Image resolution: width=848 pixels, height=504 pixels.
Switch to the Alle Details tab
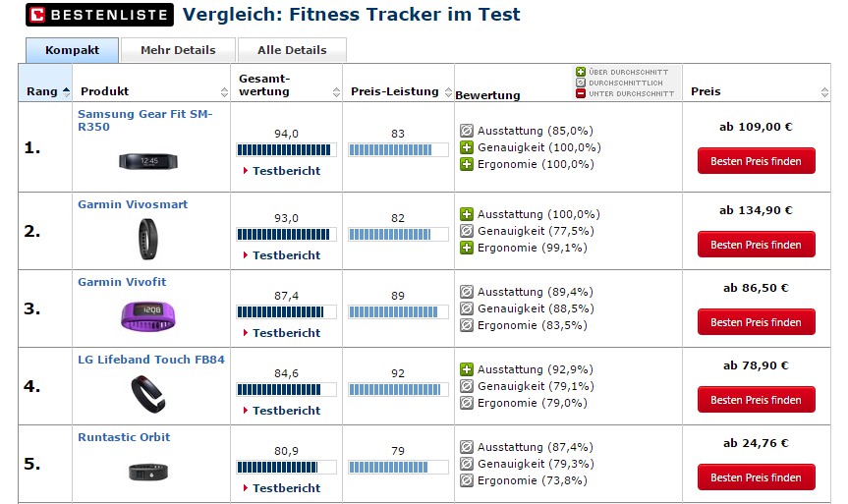292,50
